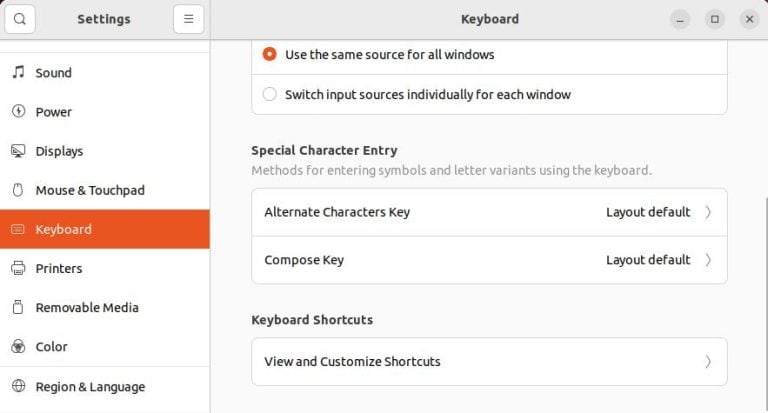Click the Alternate Characters Key row label
The width and height of the screenshot is (768, 413).
[337, 212]
